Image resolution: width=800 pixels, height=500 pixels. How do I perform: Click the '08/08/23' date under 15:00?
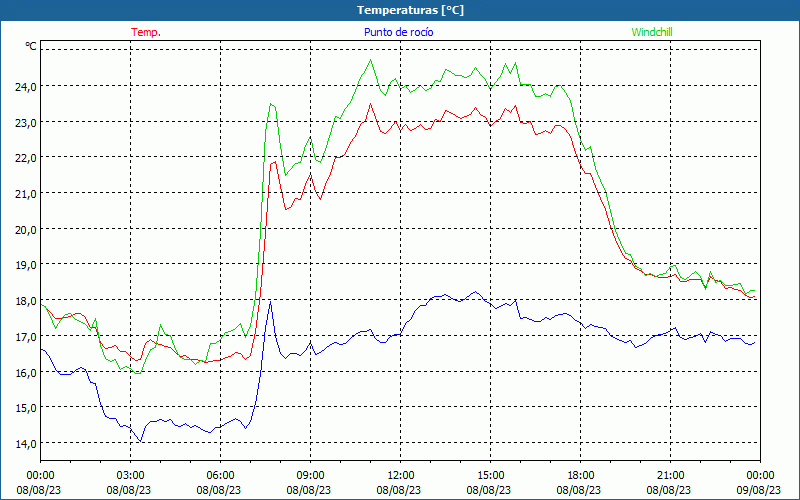click(489, 490)
